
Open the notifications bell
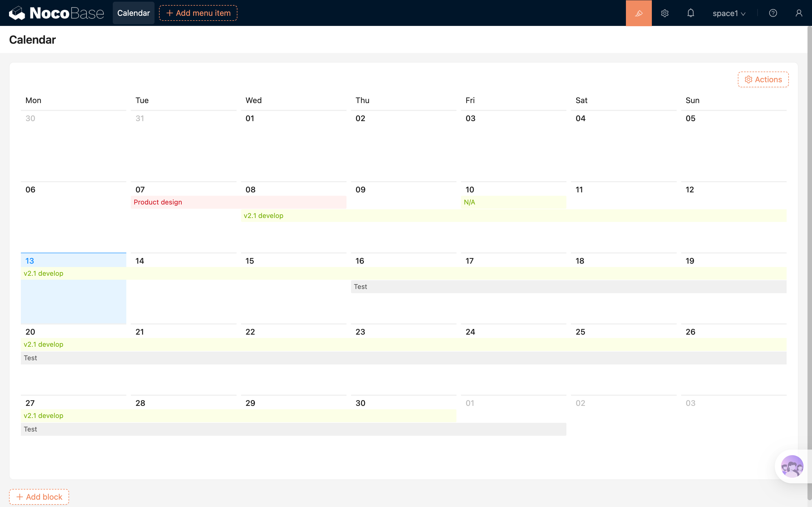click(690, 13)
